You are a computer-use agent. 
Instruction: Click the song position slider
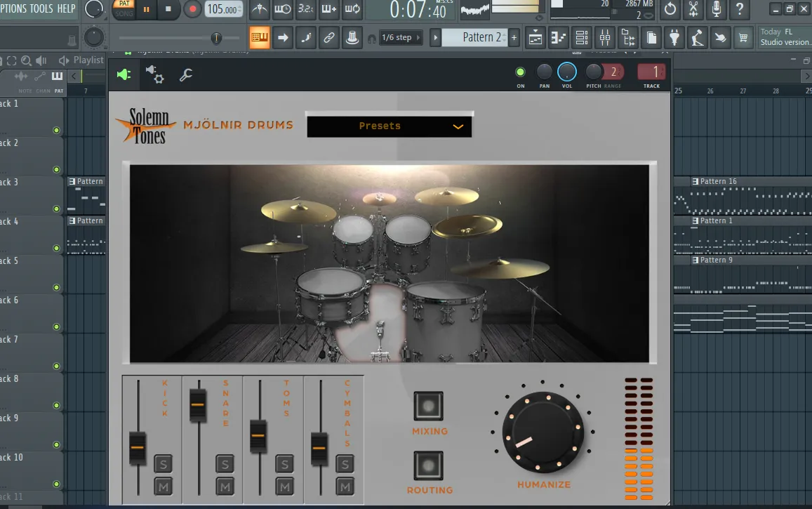coord(216,38)
